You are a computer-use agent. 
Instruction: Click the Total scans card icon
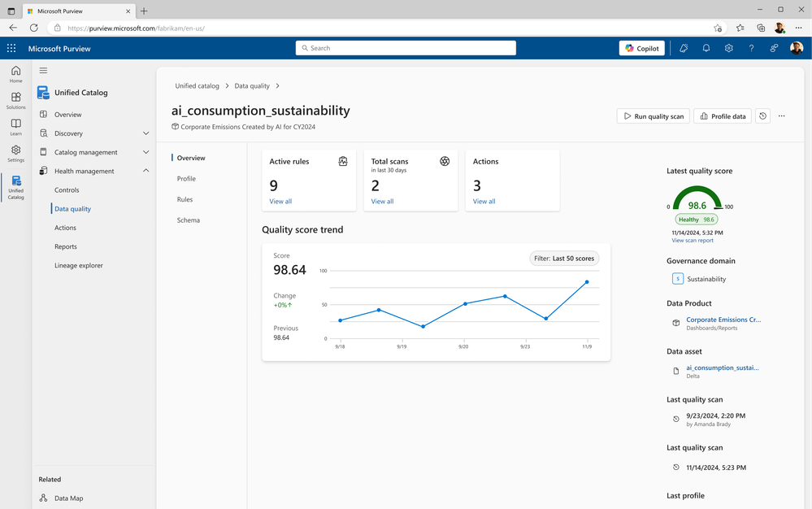(445, 162)
